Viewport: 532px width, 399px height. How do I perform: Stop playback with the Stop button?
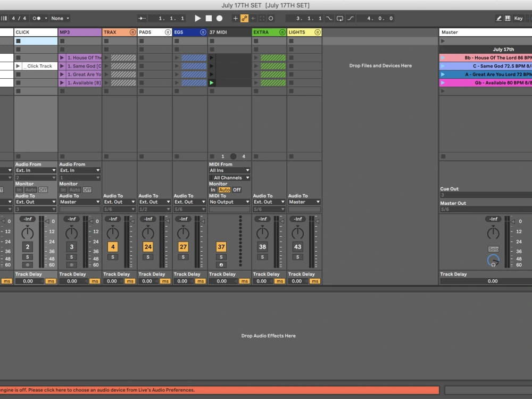(x=209, y=18)
